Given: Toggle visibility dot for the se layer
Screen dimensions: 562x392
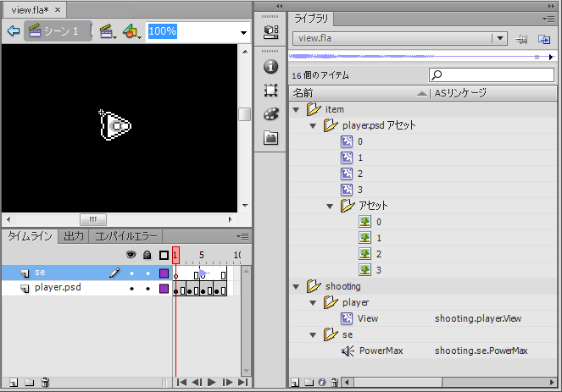Looking at the screenshot, I should tap(131, 273).
